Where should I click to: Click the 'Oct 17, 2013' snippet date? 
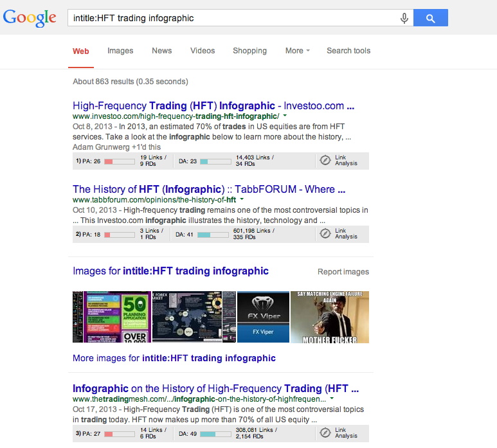click(x=95, y=409)
